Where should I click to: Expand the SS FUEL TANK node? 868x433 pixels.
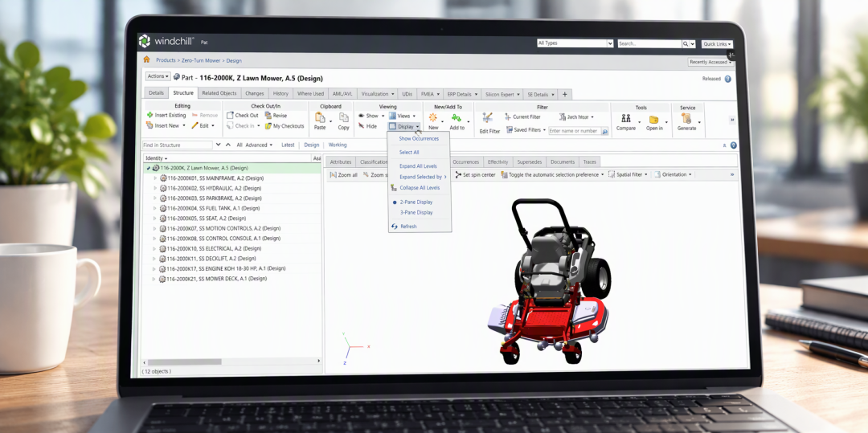155,209
